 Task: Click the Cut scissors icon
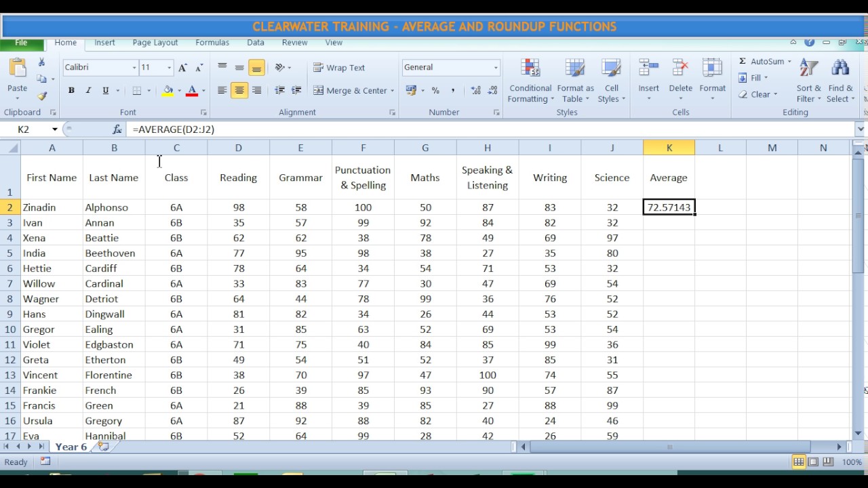pyautogui.click(x=42, y=62)
